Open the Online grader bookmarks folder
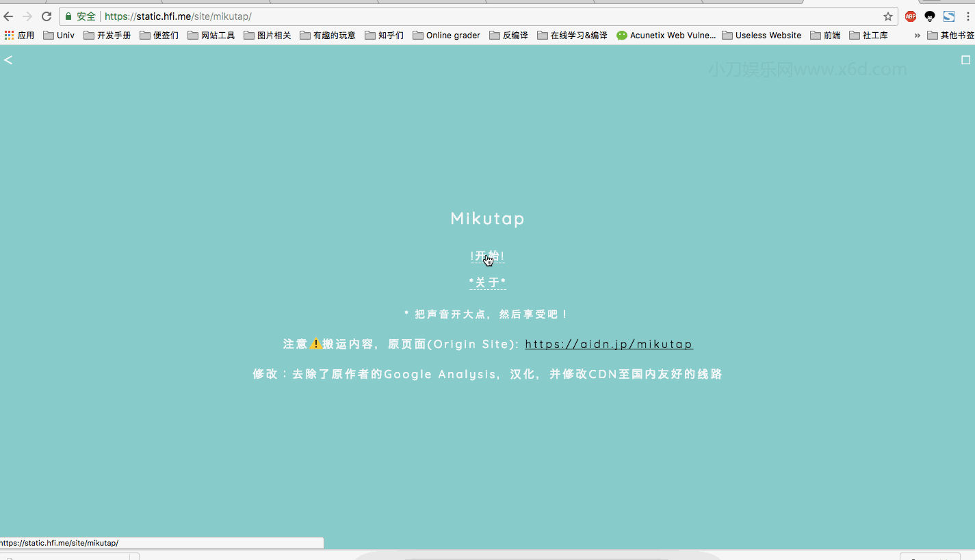The height and width of the screenshot is (560, 975). tap(446, 35)
